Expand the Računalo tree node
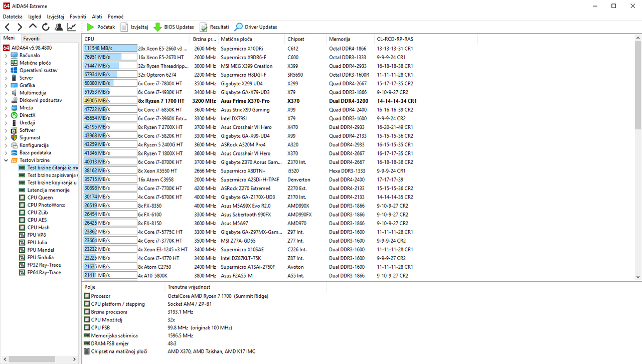642x364 pixels. pos(6,55)
